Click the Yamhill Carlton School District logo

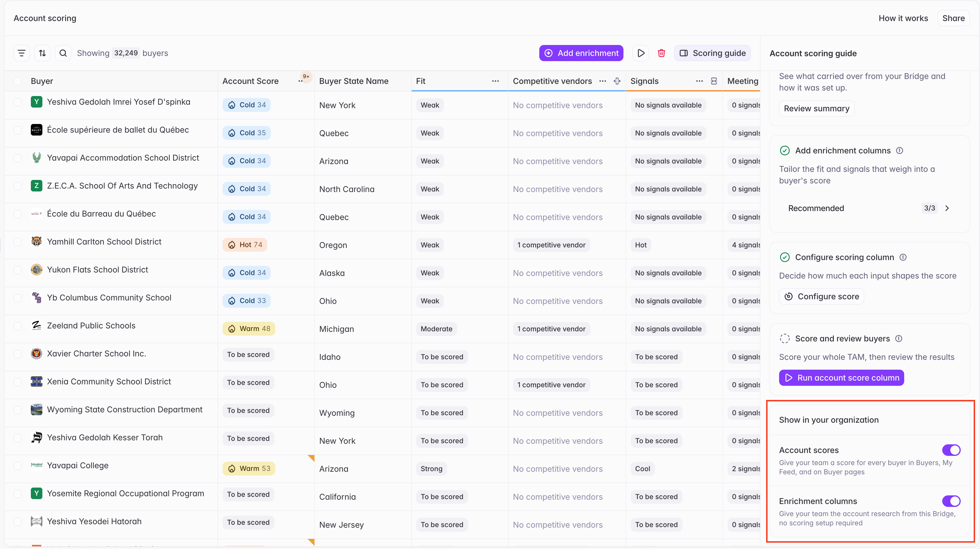click(x=36, y=242)
